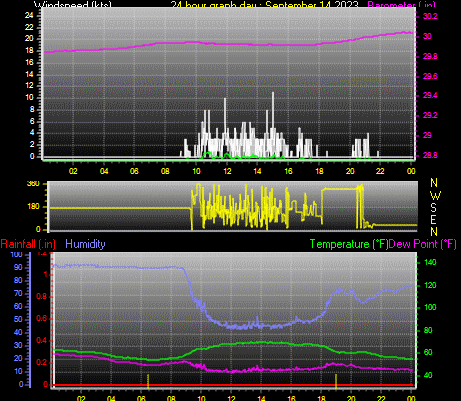Image resolution: width=461 pixels, height=401 pixels.
Task: Click the yellow tick mark near 19 on rainfall chart
Action: point(336,381)
